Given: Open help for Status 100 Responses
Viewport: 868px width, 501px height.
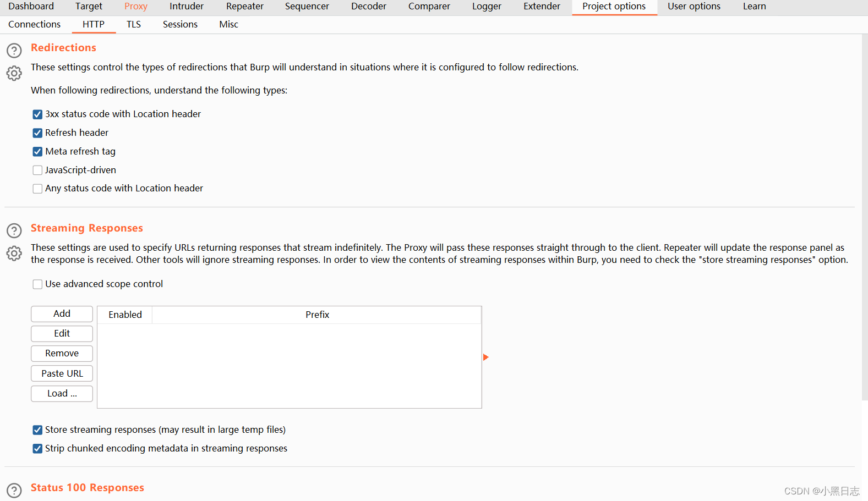Looking at the screenshot, I should (x=14, y=491).
